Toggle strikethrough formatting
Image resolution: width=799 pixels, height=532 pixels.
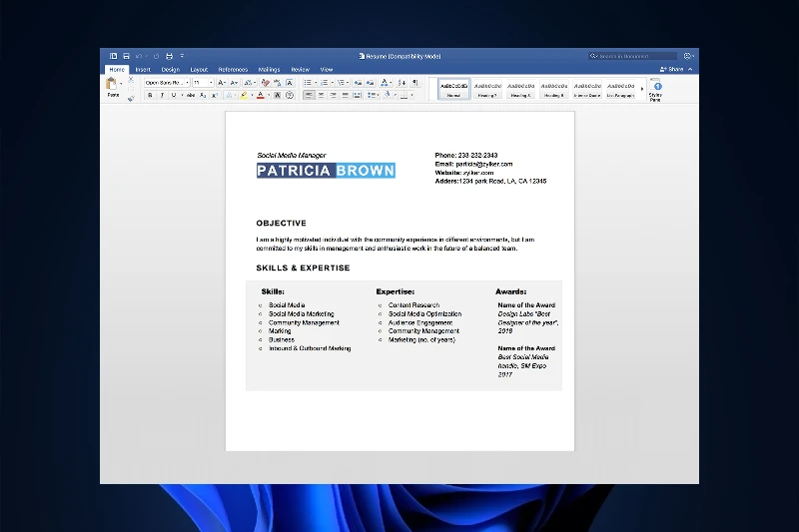click(x=191, y=95)
